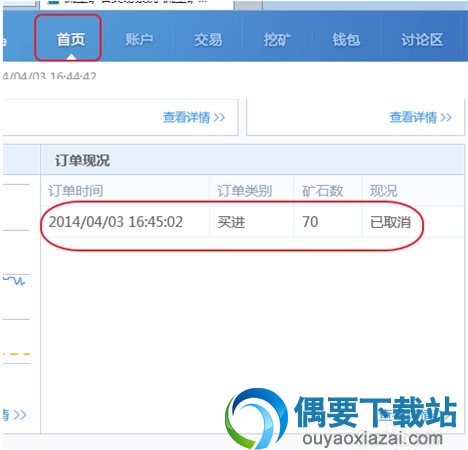This screenshot has height=450, width=468.
Task: Go to the 挖矿 mining tab
Action: [277, 40]
